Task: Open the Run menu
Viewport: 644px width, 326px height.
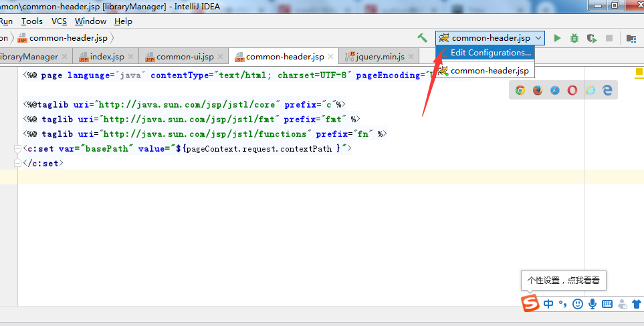Action: point(6,21)
